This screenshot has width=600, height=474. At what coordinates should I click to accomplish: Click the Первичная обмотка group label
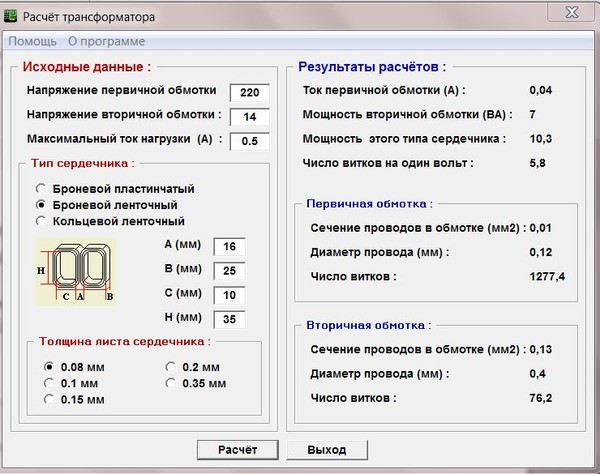[369, 204]
